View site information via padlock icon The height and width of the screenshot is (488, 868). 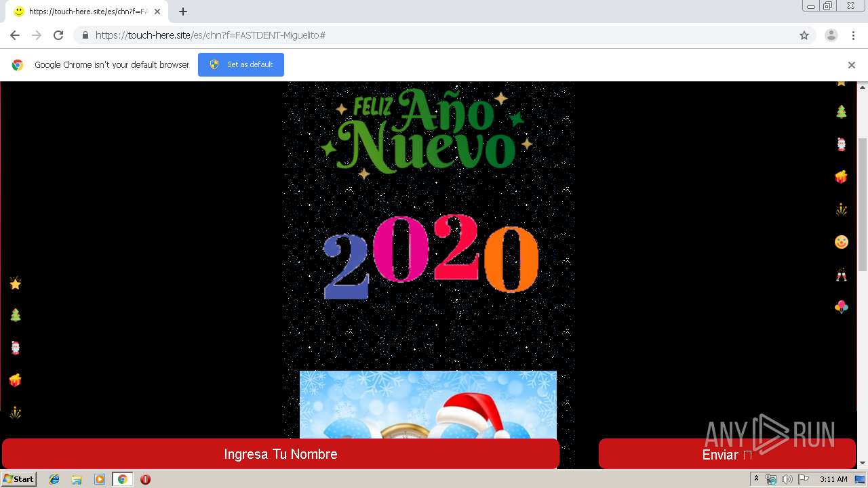point(85,35)
